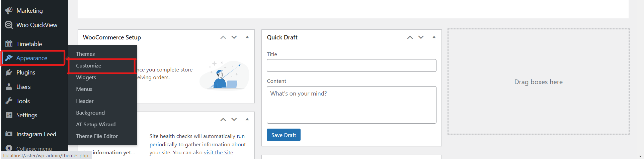Move the Quick Draft box down
644x159 pixels.
click(x=421, y=37)
